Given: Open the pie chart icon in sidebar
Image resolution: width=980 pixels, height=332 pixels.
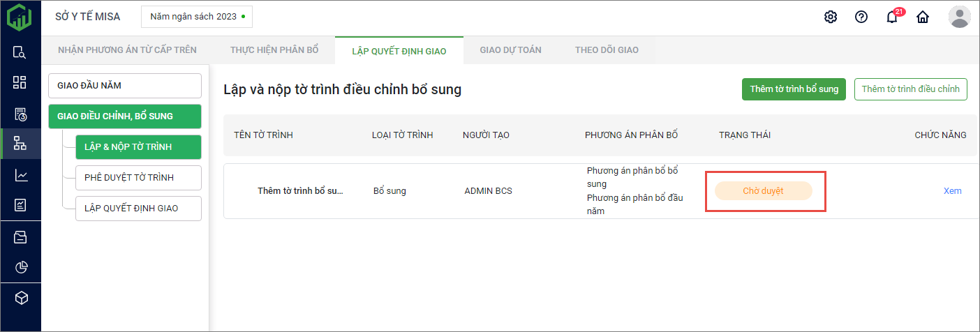Looking at the screenshot, I should 20,267.
